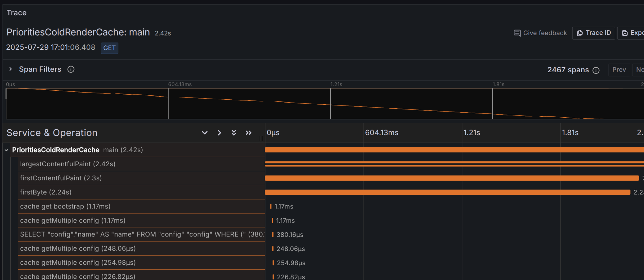Expand one level chevron-right icon
This screenshot has height=280, width=644.
coord(219,133)
